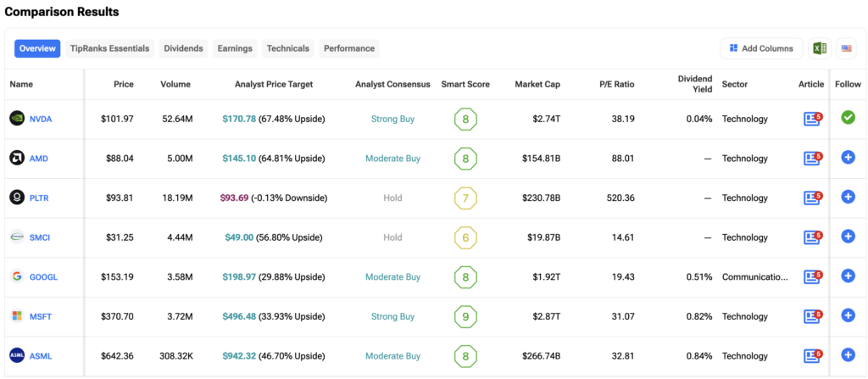Open the SMCI ticker link
The image size is (868, 379).
41,237
